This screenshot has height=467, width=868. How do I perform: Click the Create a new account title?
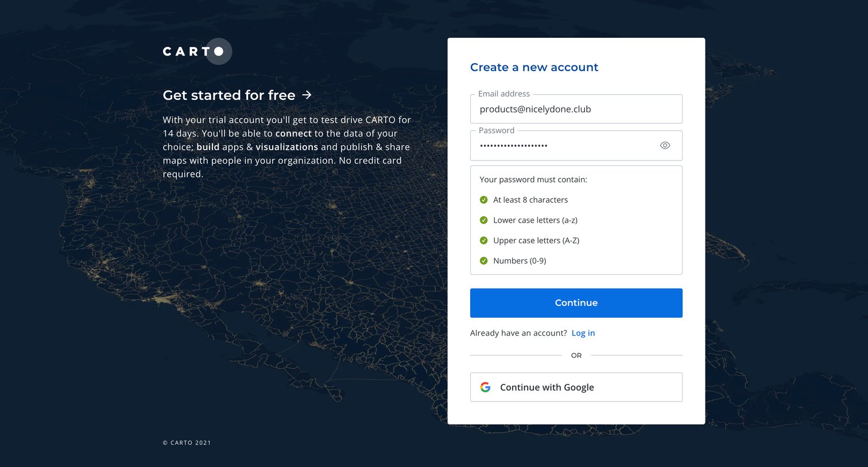(534, 67)
